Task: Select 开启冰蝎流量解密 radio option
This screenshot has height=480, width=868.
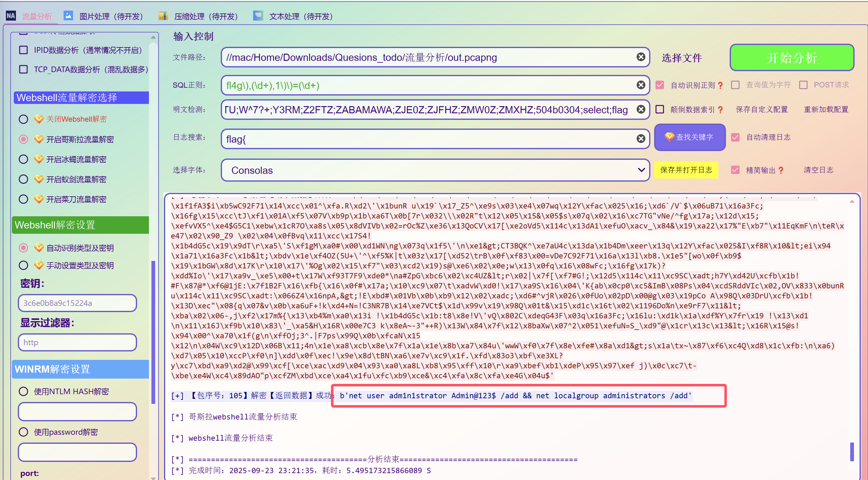Action: pos(23,159)
